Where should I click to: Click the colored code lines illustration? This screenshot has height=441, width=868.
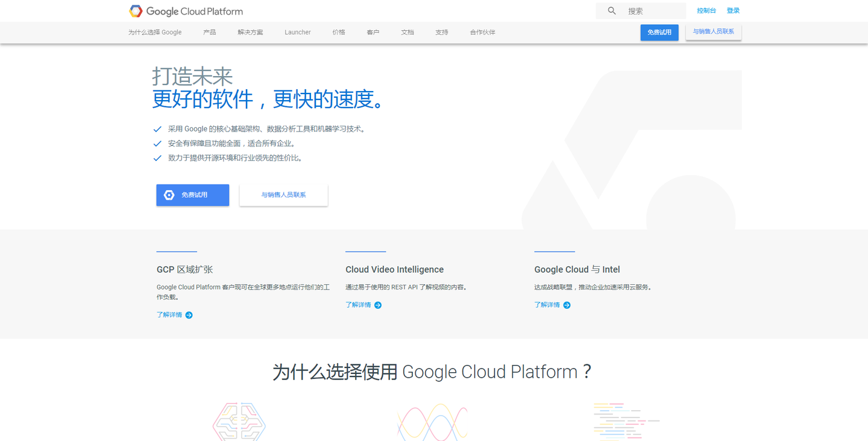pyautogui.click(x=626, y=422)
